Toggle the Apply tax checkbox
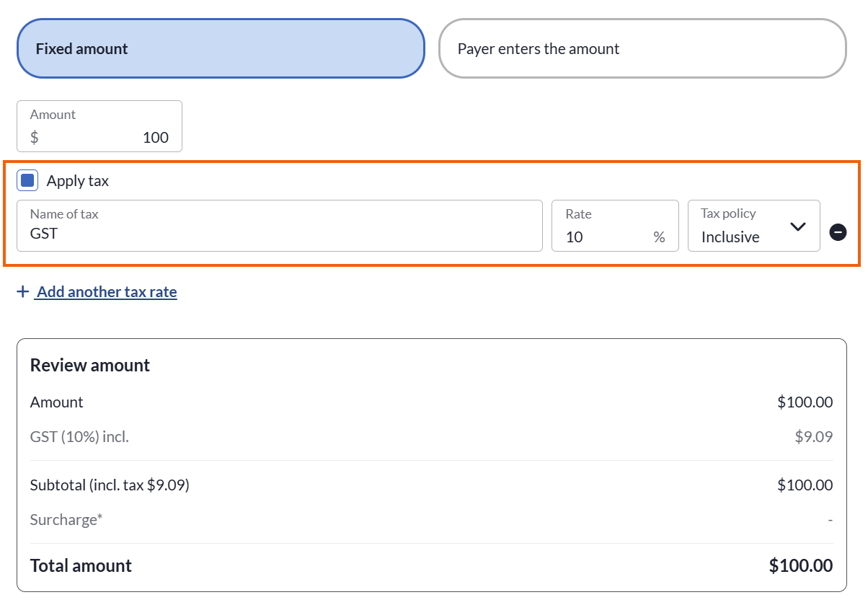This screenshot has height=600, width=868. click(28, 181)
